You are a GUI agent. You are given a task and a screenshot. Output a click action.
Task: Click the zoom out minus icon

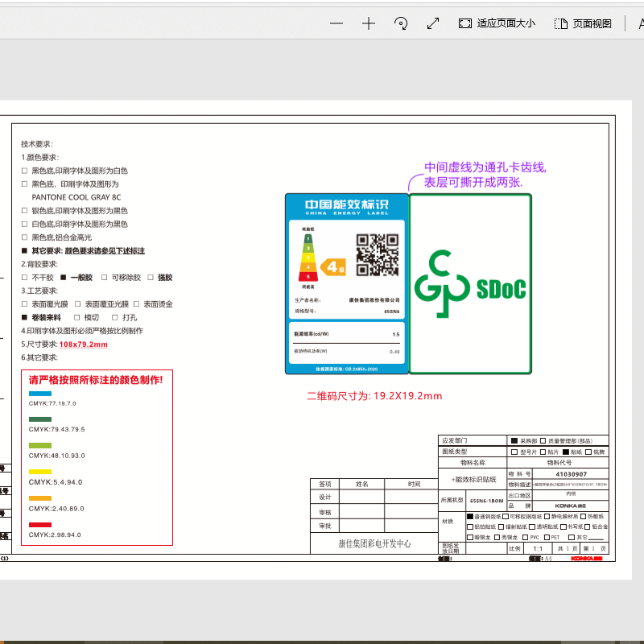point(336,23)
